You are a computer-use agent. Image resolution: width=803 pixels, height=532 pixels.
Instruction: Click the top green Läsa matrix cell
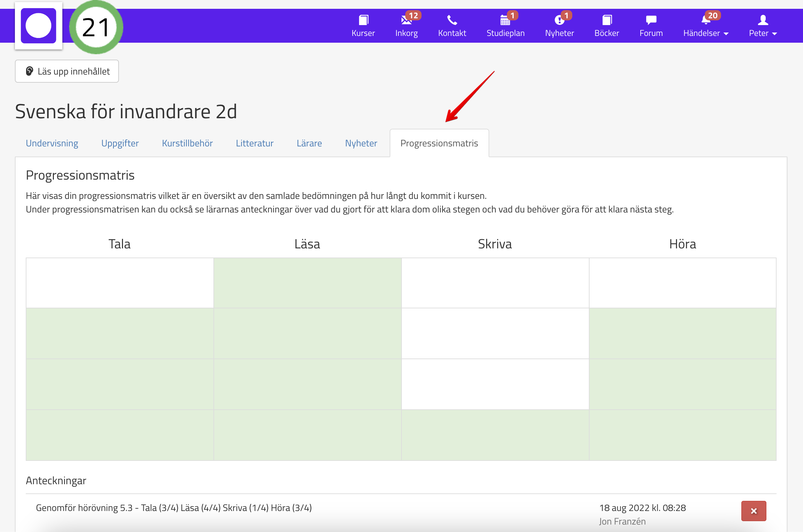pyautogui.click(x=307, y=283)
